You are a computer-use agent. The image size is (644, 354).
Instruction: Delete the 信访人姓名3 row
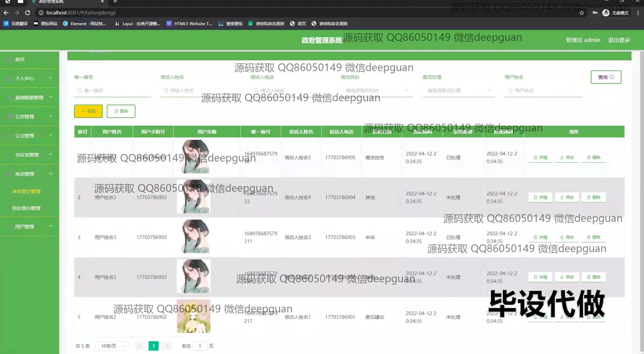(593, 237)
